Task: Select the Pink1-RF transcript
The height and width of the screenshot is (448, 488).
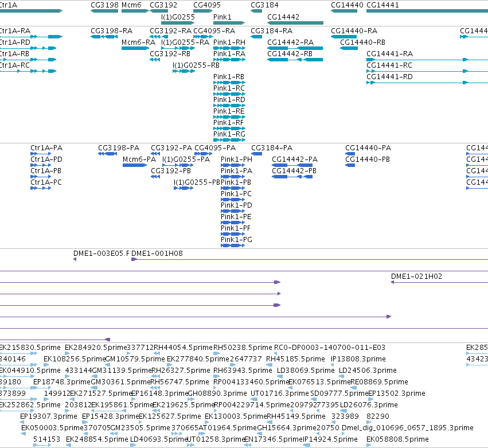Action: pyautogui.click(x=229, y=128)
